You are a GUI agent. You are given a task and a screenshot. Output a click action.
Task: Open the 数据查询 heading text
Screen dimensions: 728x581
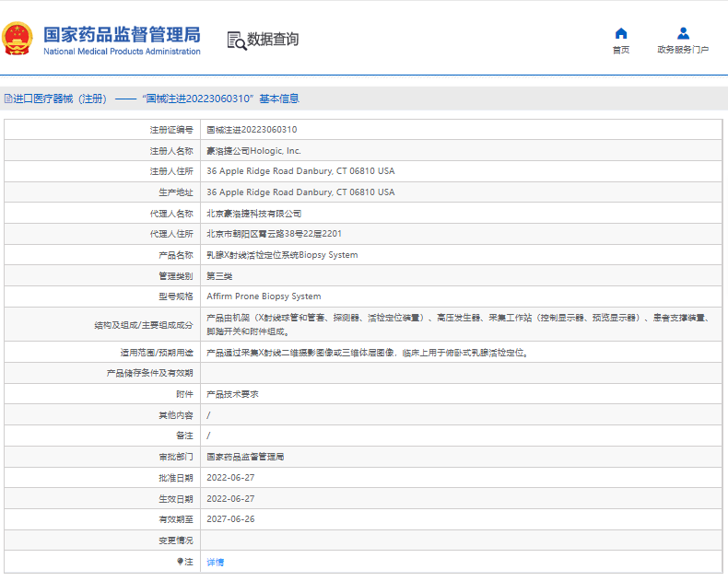point(273,40)
